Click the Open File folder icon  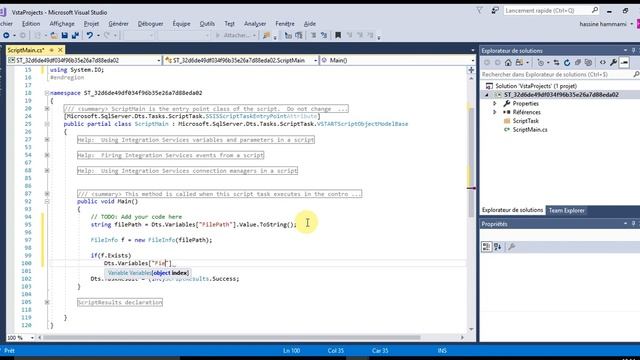click(x=54, y=36)
